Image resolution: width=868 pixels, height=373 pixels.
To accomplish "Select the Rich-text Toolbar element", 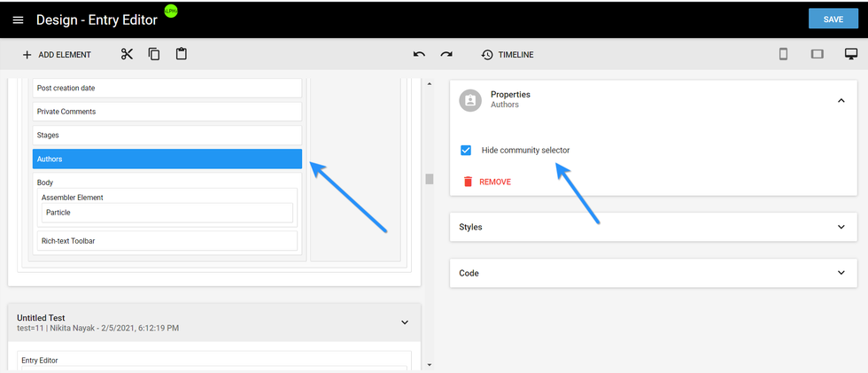I will click(167, 241).
